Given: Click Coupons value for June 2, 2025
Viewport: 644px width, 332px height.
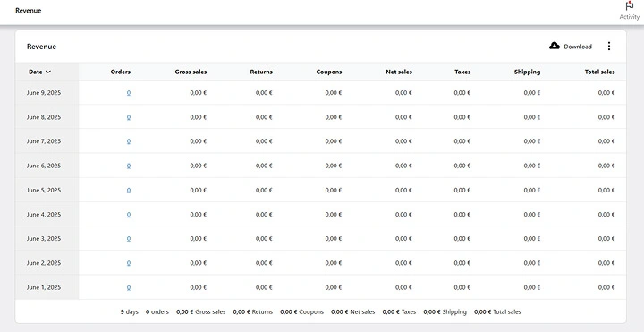Looking at the screenshot, I should tap(334, 263).
